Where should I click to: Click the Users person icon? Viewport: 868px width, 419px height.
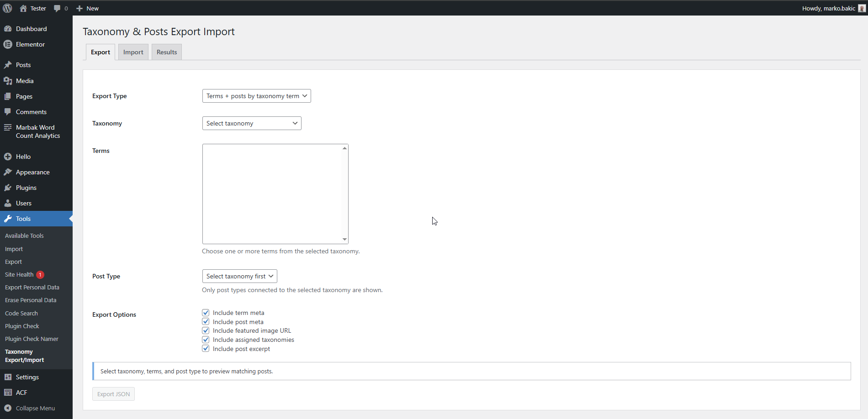point(8,203)
